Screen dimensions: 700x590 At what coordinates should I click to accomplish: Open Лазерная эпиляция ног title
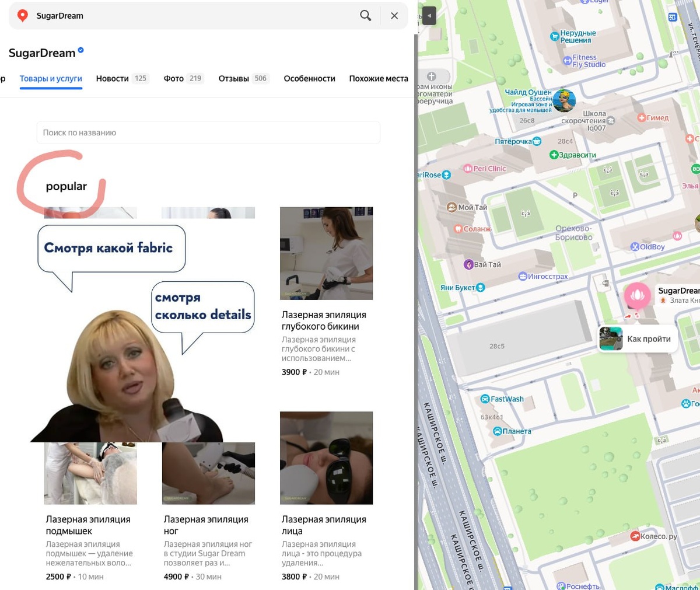(x=206, y=525)
